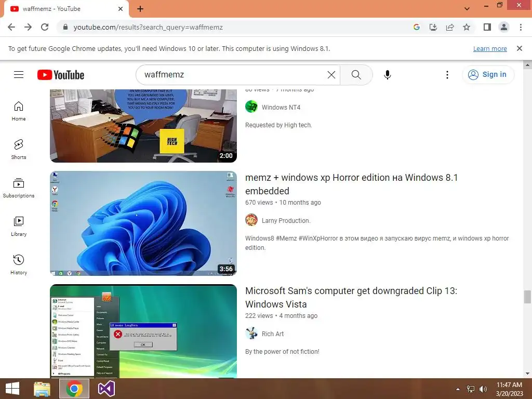This screenshot has height=399, width=532.
Task: Open the network tray icon
Action: click(x=471, y=389)
